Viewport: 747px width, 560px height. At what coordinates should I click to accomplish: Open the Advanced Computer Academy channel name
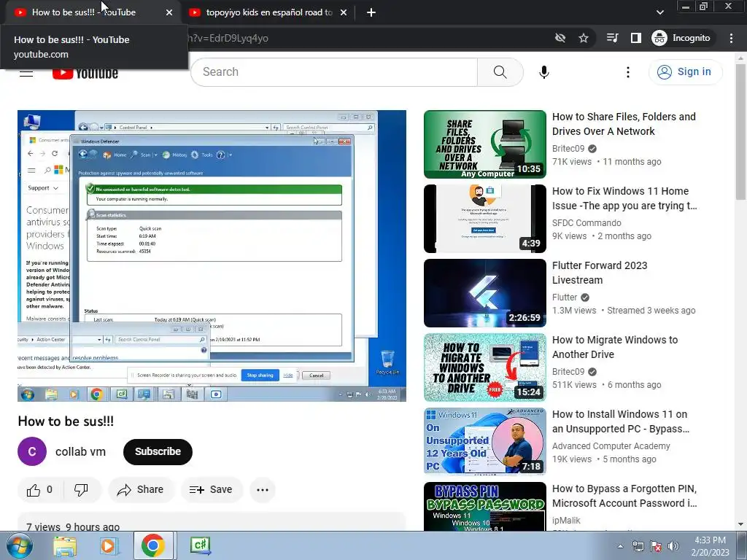(x=611, y=446)
